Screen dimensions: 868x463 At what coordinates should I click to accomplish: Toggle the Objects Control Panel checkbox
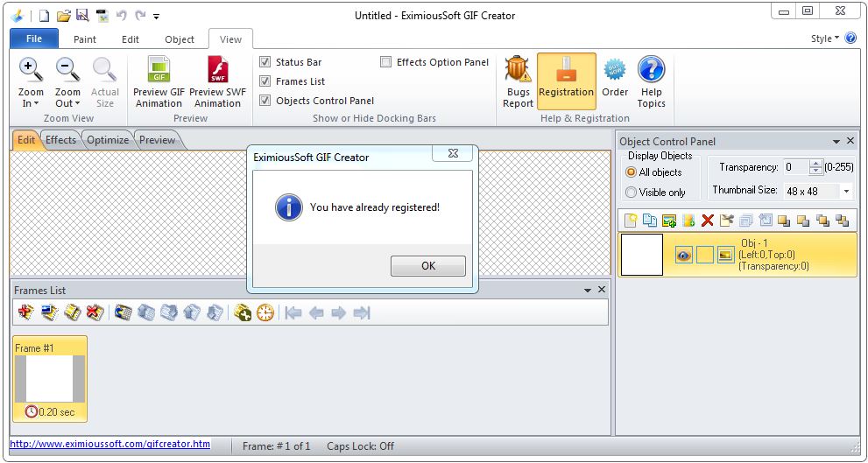265,101
